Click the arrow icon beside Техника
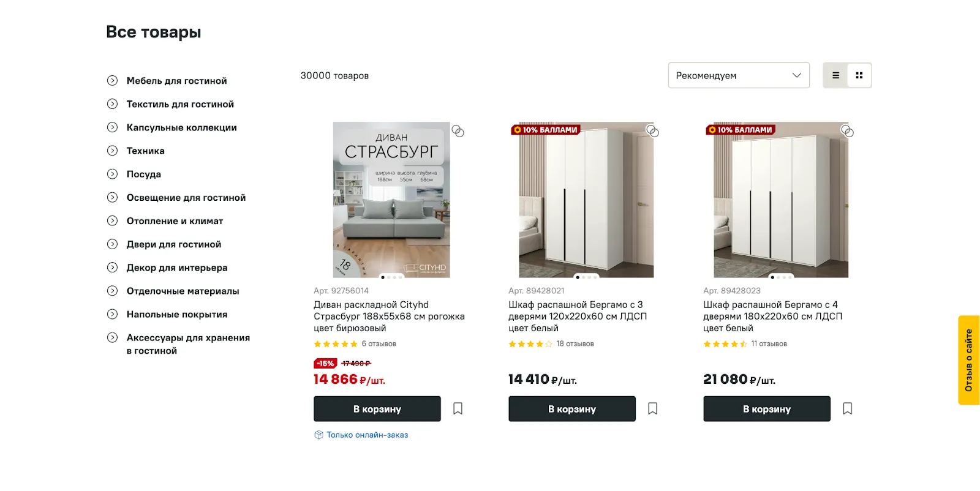 (x=112, y=151)
